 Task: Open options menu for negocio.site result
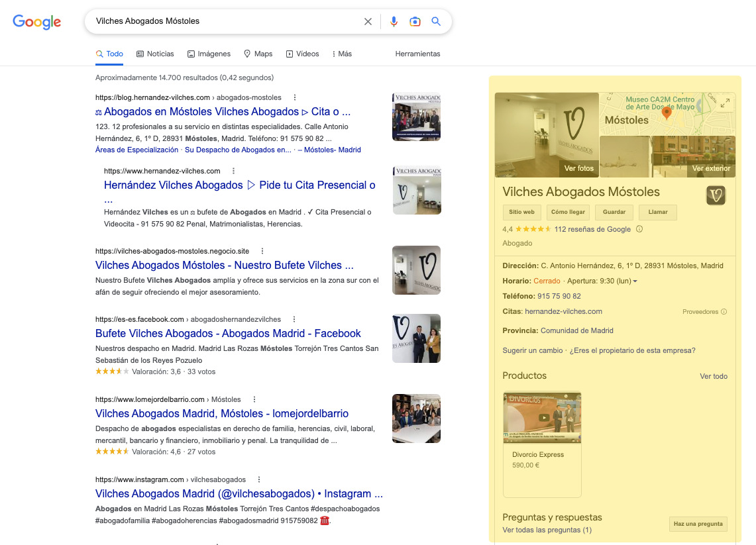point(262,251)
